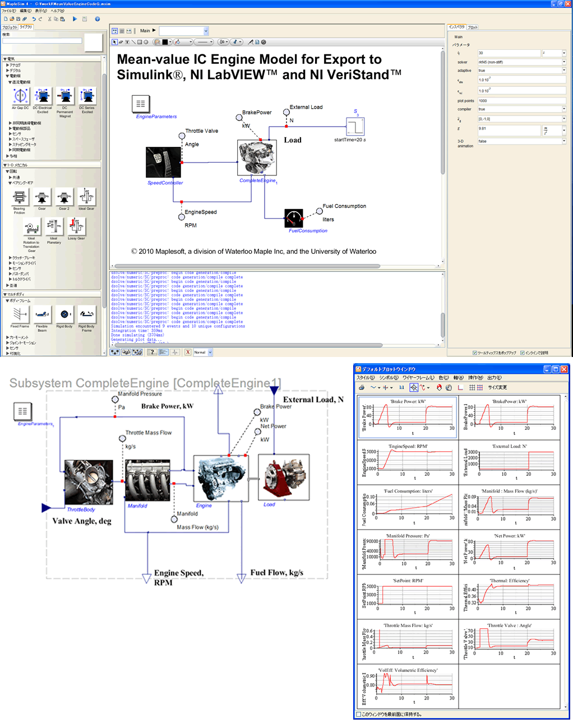Select the line drawing tool
Screen dimensions: 573x728
[x=133, y=42]
